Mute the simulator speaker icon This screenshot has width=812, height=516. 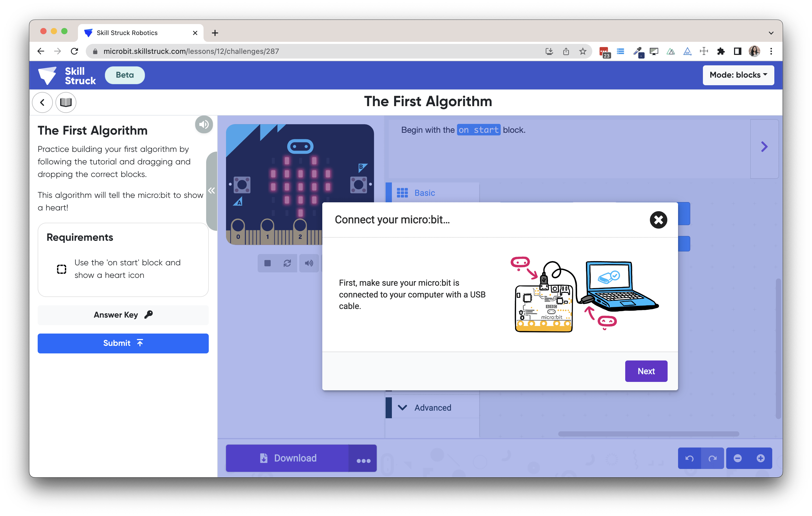[x=309, y=263]
